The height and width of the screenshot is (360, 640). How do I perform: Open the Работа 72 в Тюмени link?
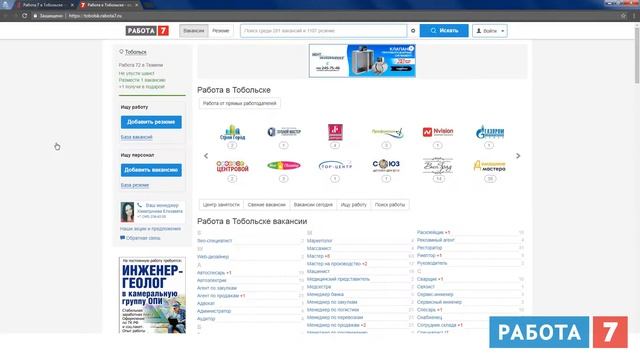coord(141,65)
